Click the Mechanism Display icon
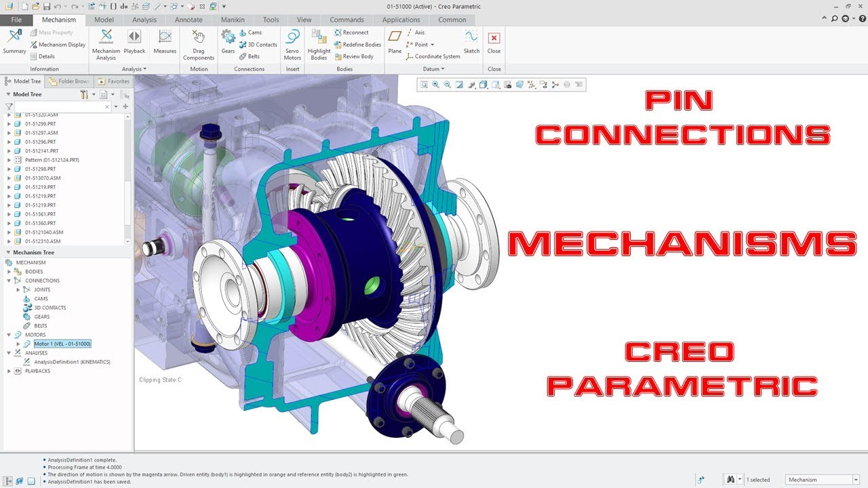The height and width of the screenshot is (488, 868). (x=34, y=45)
